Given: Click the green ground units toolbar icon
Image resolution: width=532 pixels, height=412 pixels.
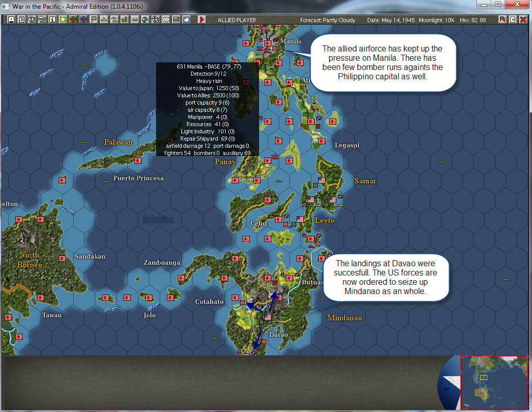Looking at the screenshot, I should pos(135,20).
